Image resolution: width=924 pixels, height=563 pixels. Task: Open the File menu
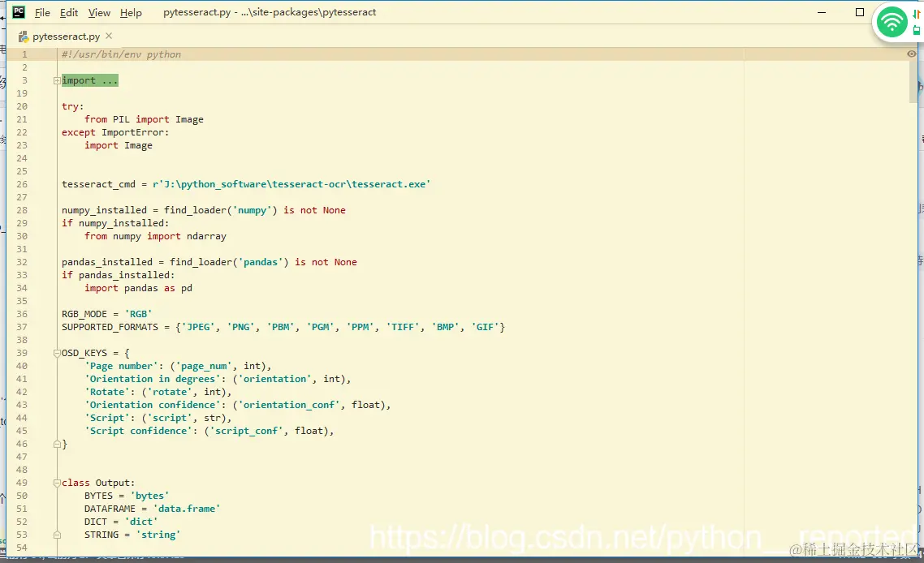click(x=42, y=12)
